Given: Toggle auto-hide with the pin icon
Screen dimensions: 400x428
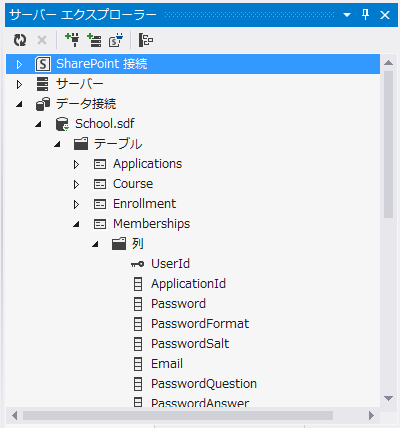Looking at the screenshot, I should 366,15.
